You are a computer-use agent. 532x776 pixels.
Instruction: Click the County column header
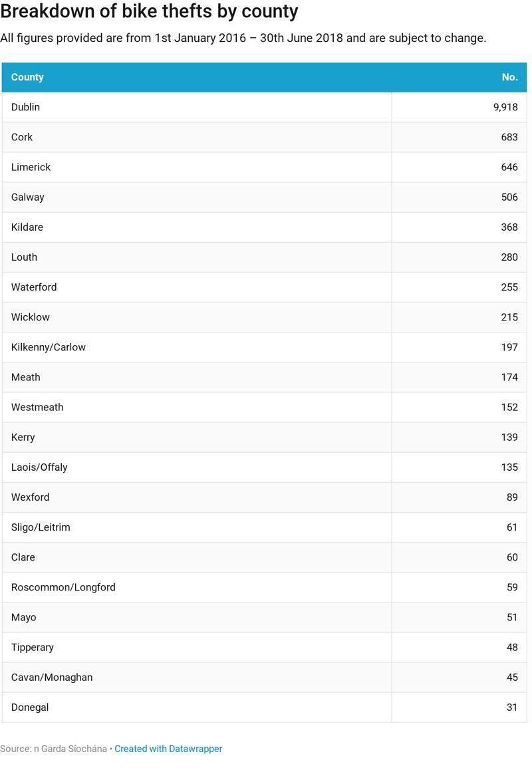point(27,77)
